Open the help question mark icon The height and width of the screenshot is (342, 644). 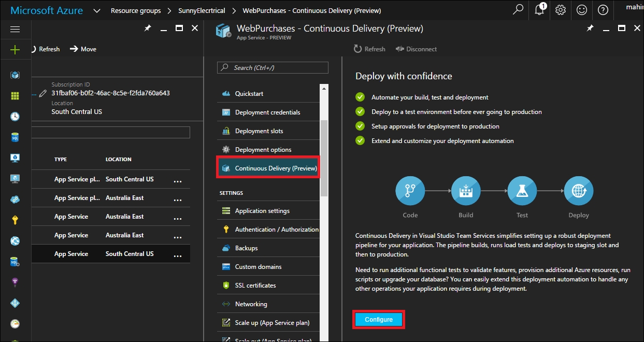pyautogui.click(x=603, y=10)
